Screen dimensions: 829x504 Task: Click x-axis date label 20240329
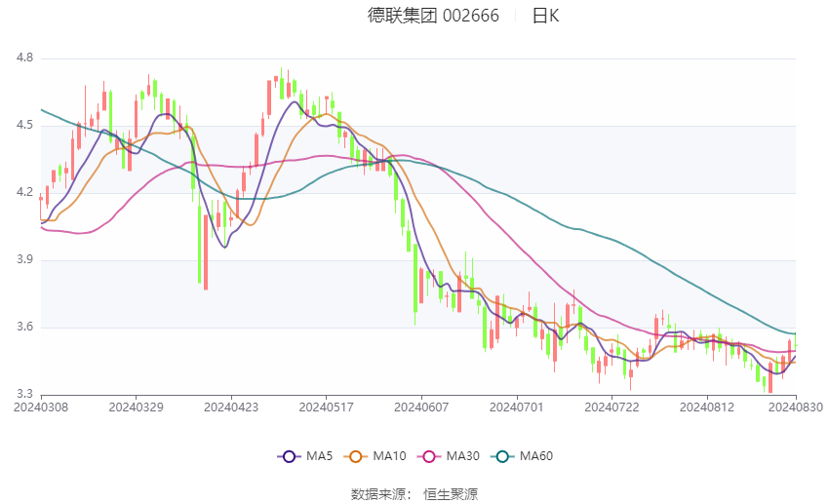[136, 407]
